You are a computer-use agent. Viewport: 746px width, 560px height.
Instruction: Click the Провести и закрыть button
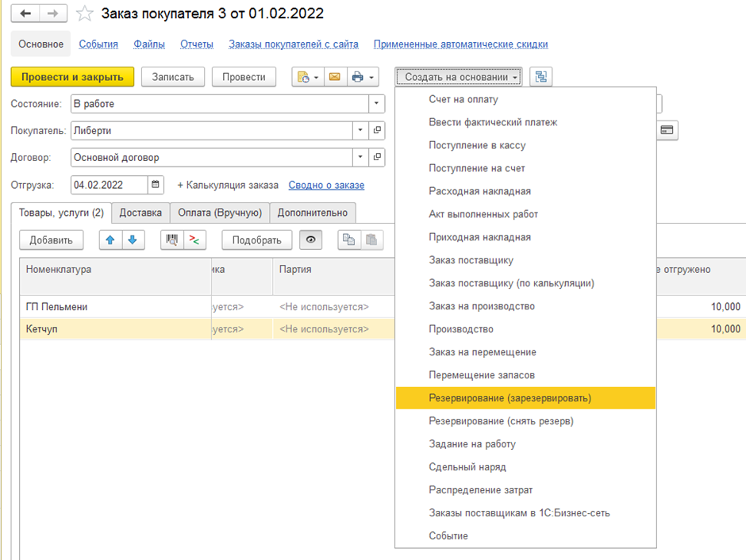pyautogui.click(x=72, y=77)
